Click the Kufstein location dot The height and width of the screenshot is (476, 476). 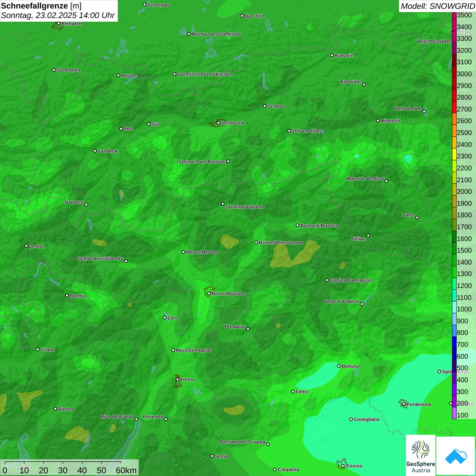coord(332,55)
